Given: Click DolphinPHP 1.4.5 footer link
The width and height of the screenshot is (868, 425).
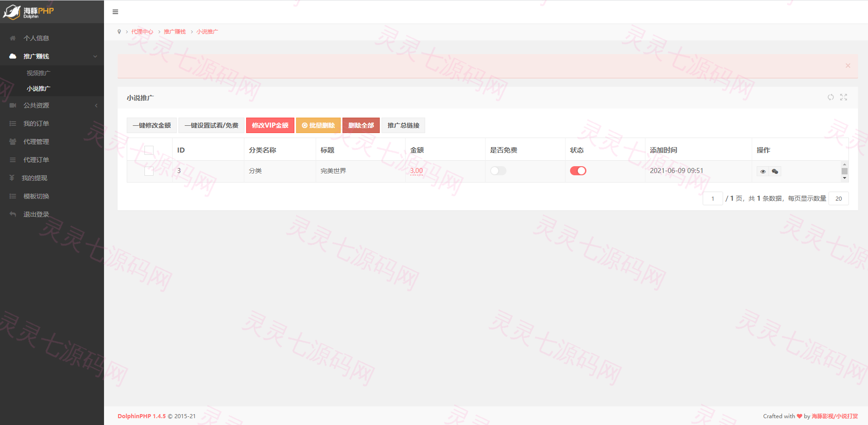Looking at the screenshot, I should tap(142, 416).
